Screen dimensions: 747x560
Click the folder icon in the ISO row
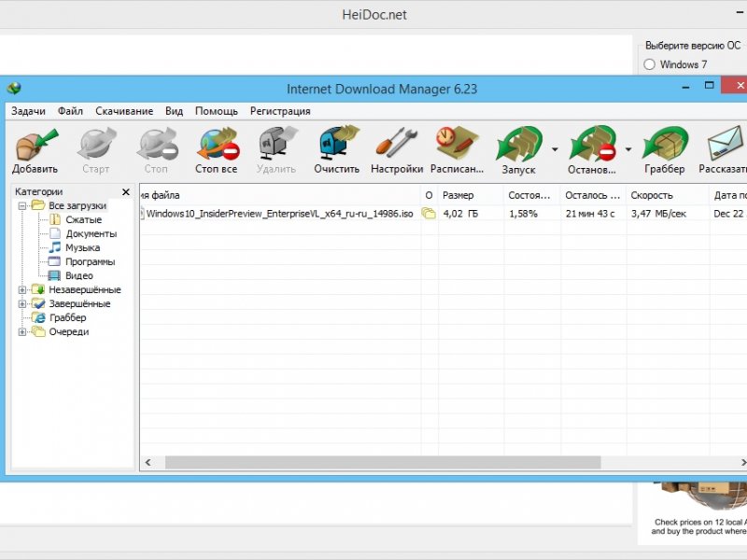click(429, 214)
